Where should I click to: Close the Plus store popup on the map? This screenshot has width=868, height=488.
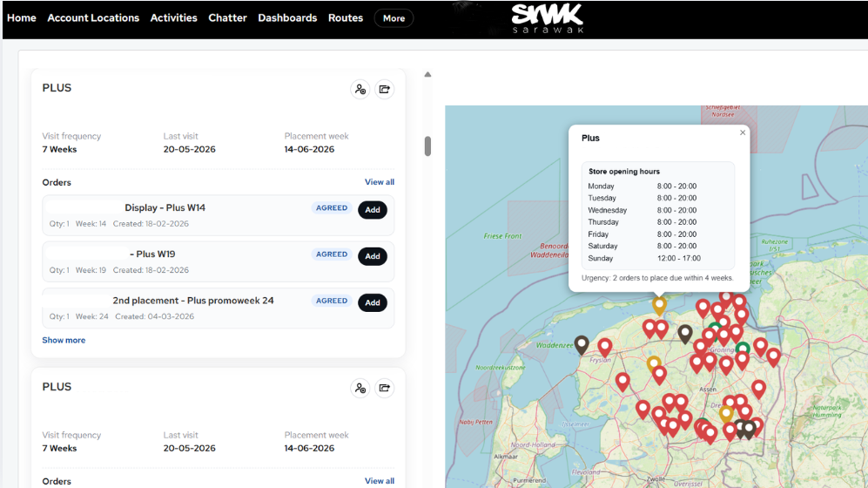[x=743, y=132]
